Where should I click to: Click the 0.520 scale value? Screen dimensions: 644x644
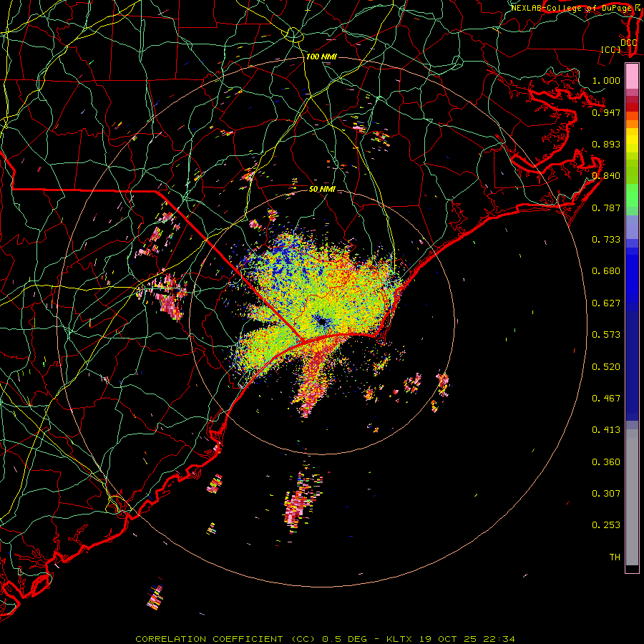click(606, 367)
